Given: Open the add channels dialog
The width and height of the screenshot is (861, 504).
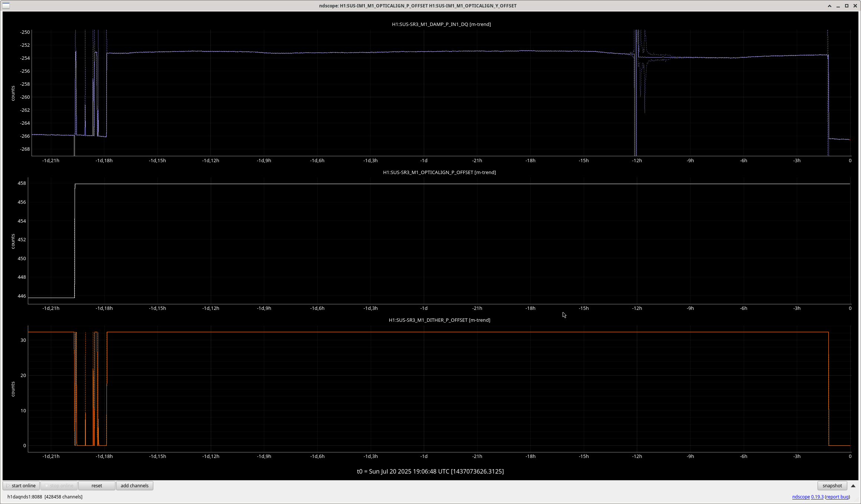Looking at the screenshot, I should click(x=134, y=485).
